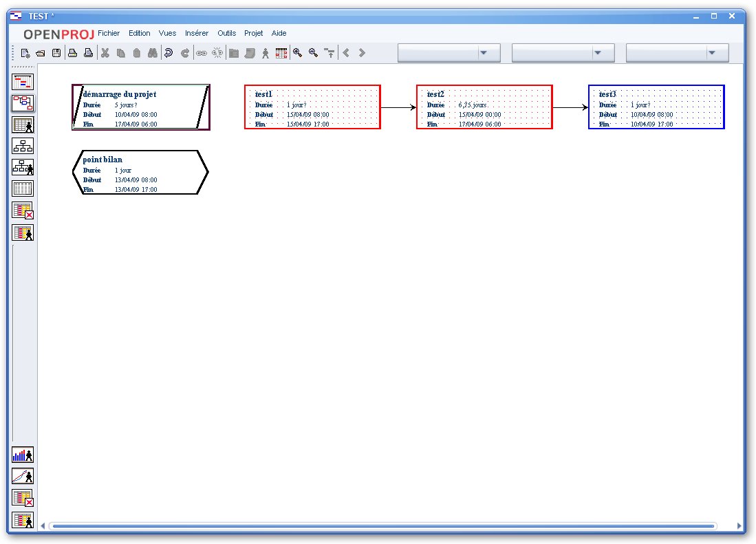
Task: Click the horizontal scrollbar at bottom
Action: pyautogui.click(x=384, y=526)
